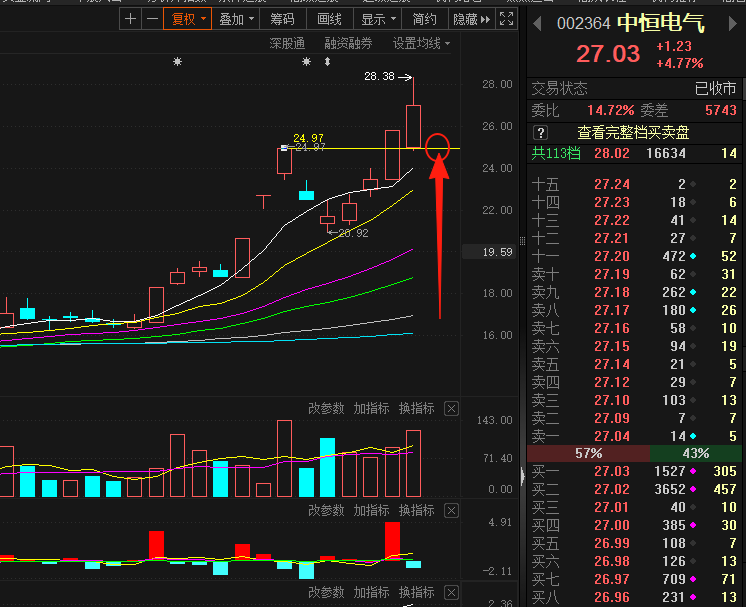
Task: Open the 叠加 dropdown
Action: (x=236, y=19)
